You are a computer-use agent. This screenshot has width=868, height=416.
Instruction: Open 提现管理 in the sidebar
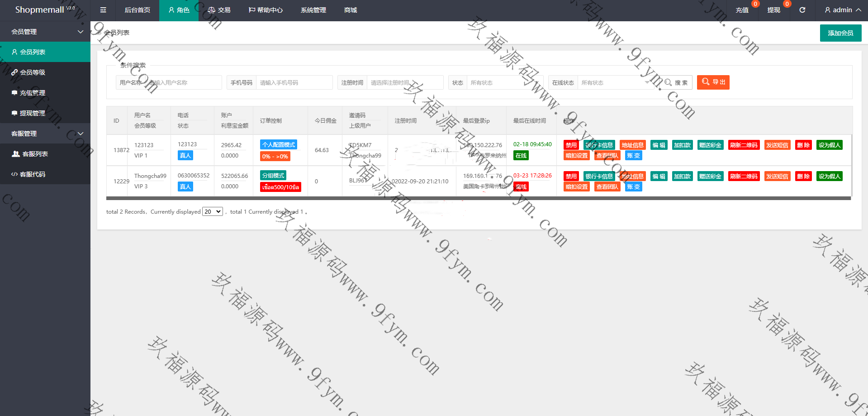[32, 113]
